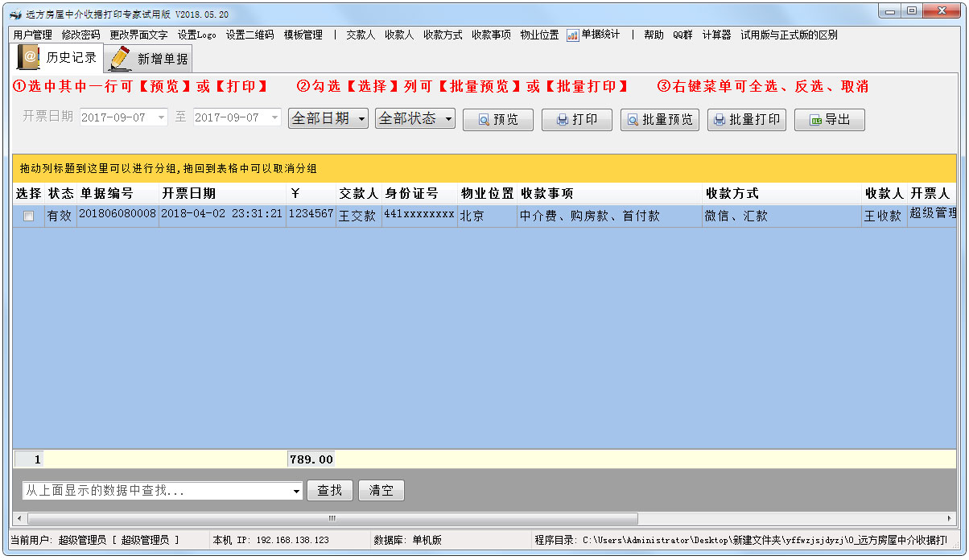This screenshot has width=969, height=560.
Task: Sort by 身份证号 column header
Action: (419, 194)
